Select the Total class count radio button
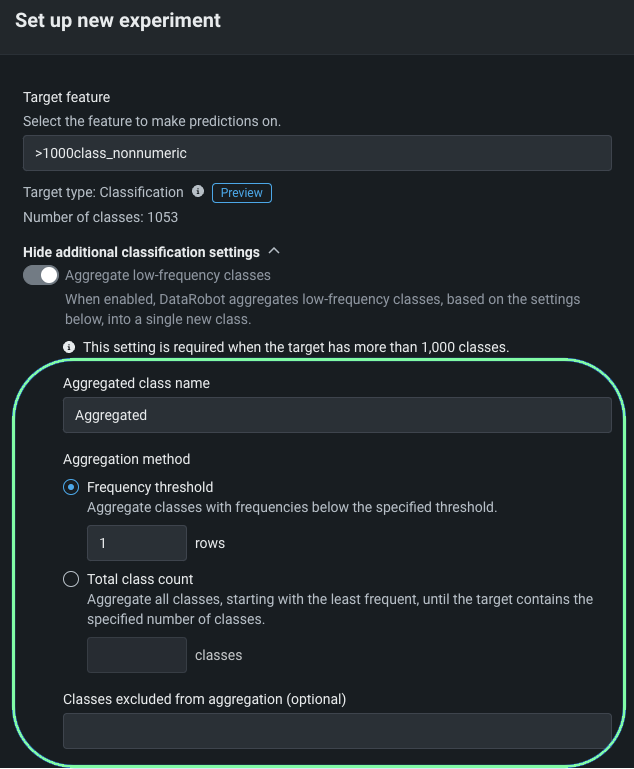Viewport: 634px width, 769px height. tap(71, 579)
